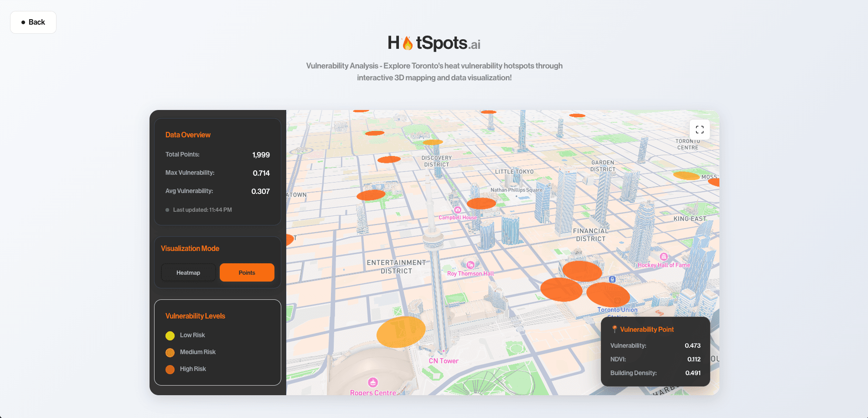Collapse the Vulnerability Levels legend

point(195,315)
